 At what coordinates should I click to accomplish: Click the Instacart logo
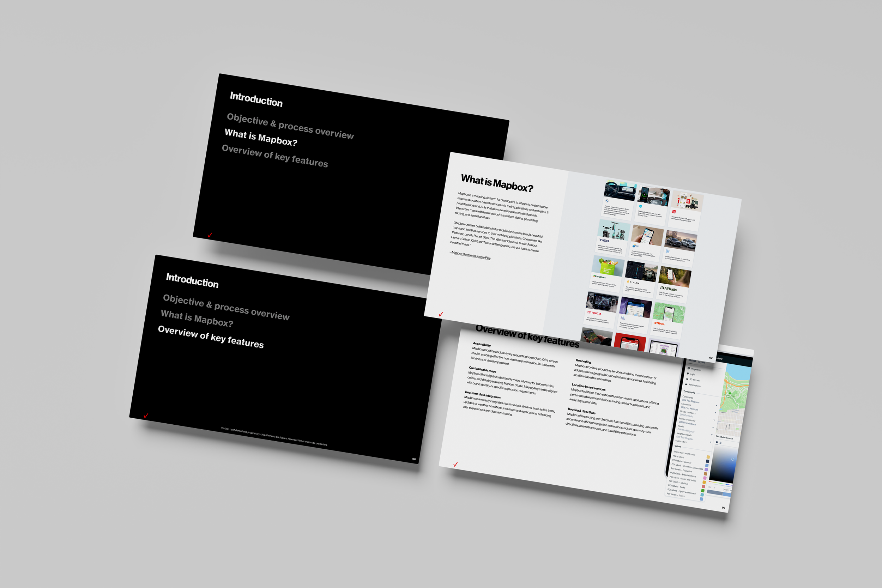point(599,277)
